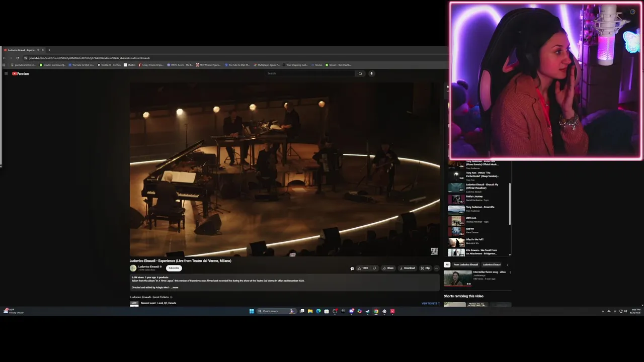Click the taskbar clock and date
Image resolution: width=644 pixels, height=362 pixels.
636,311
